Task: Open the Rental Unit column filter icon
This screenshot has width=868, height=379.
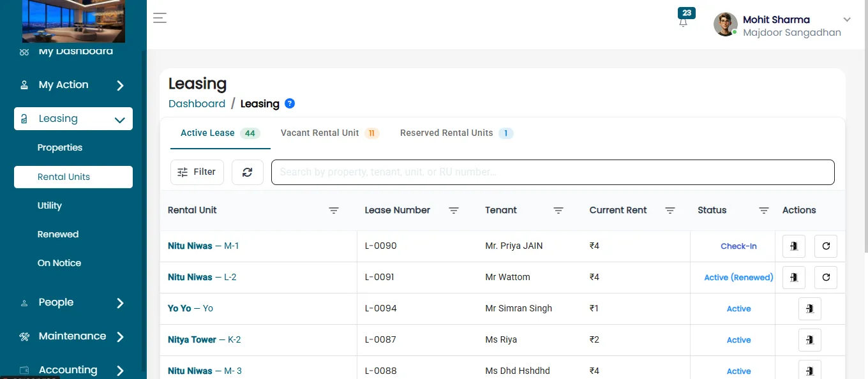Action: pyautogui.click(x=334, y=211)
